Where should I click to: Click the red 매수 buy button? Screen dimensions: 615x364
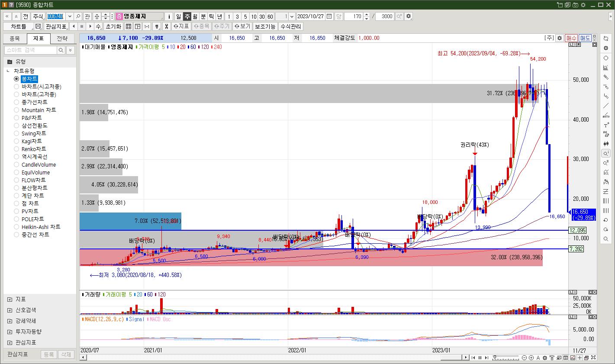(x=571, y=38)
